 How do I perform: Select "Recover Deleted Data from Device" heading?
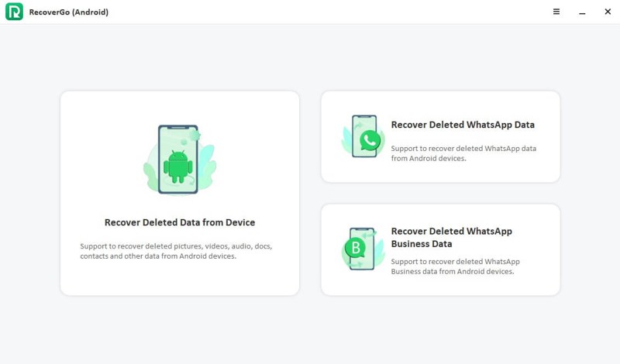pos(180,222)
